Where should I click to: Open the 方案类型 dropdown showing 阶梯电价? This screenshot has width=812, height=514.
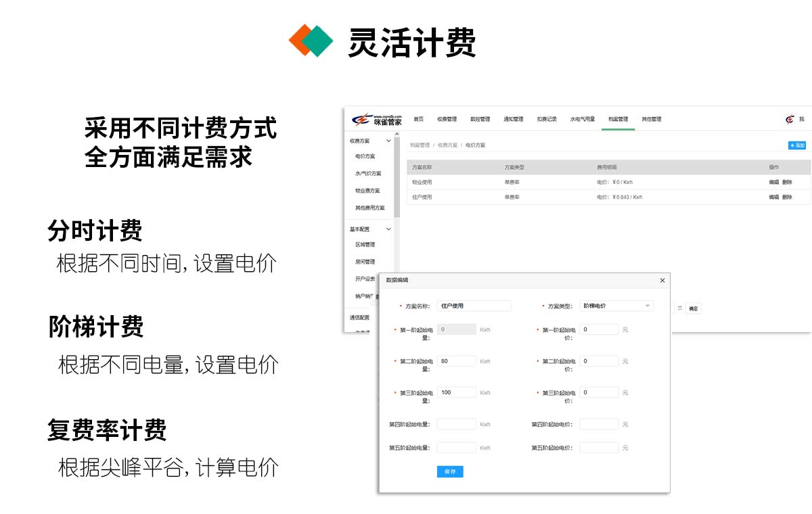[x=616, y=306]
